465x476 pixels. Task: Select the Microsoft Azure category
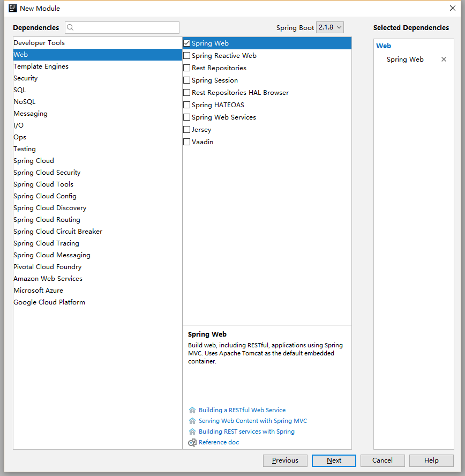click(x=97, y=291)
